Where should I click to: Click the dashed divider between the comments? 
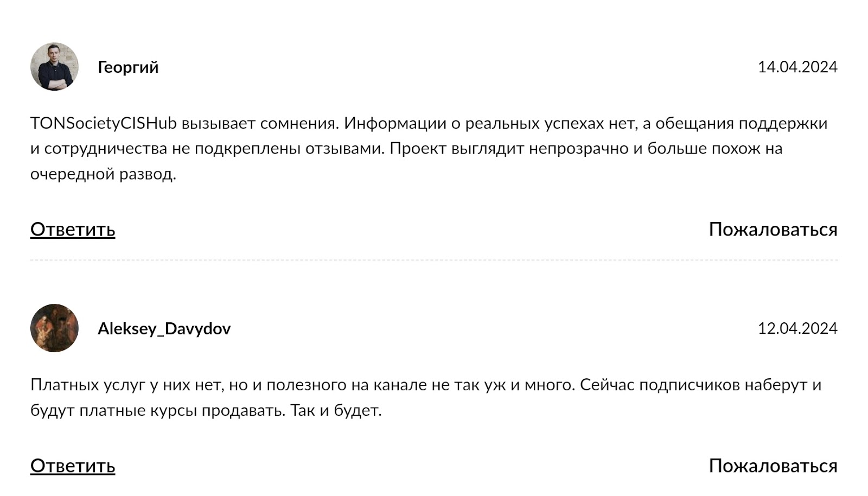click(434, 260)
